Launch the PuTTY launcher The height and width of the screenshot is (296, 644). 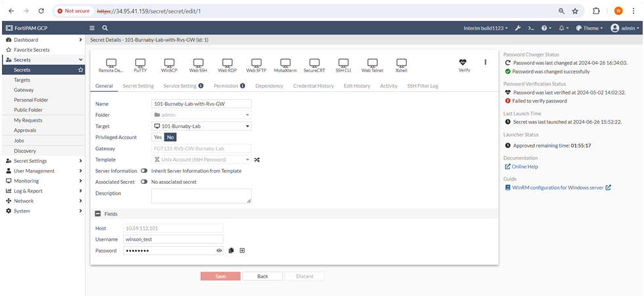(140, 65)
